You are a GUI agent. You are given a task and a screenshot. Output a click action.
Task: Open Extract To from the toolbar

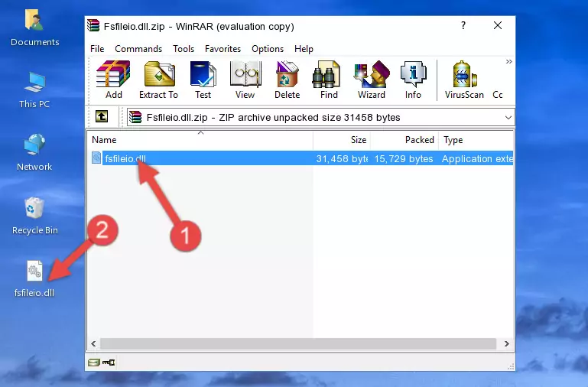[x=158, y=80]
